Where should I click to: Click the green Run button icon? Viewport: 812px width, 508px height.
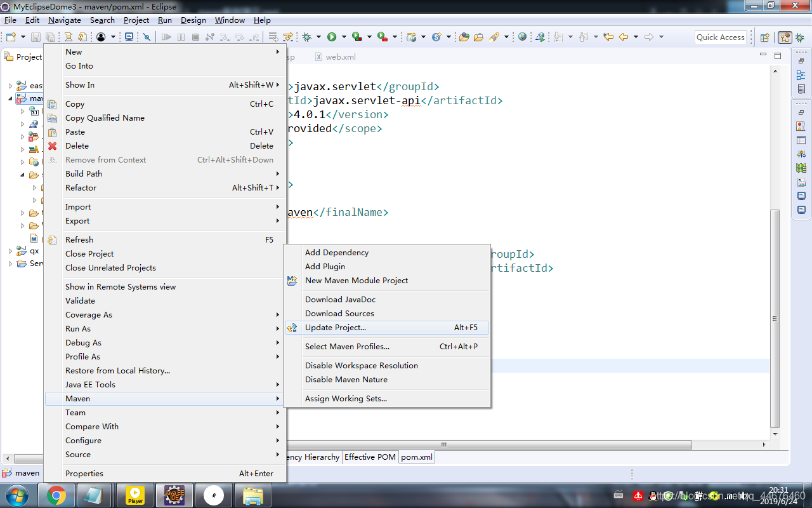pyautogui.click(x=331, y=37)
